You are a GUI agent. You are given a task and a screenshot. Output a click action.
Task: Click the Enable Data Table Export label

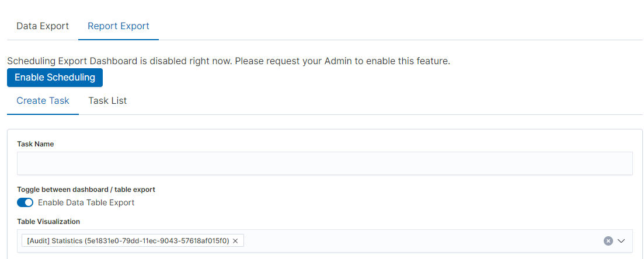coord(86,202)
